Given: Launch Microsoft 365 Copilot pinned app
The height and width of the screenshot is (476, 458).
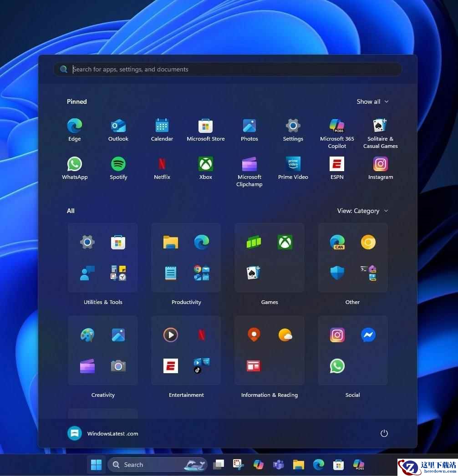Looking at the screenshot, I should (337, 134).
